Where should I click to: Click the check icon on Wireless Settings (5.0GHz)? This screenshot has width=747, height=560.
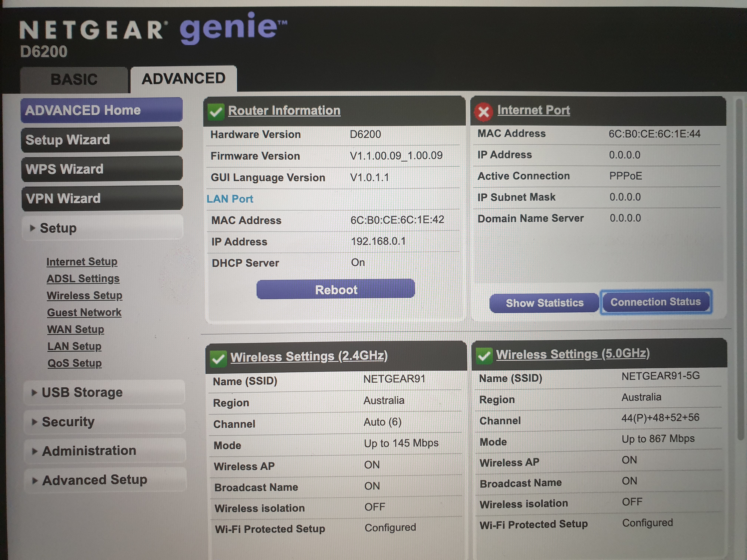click(x=484, y=355)
